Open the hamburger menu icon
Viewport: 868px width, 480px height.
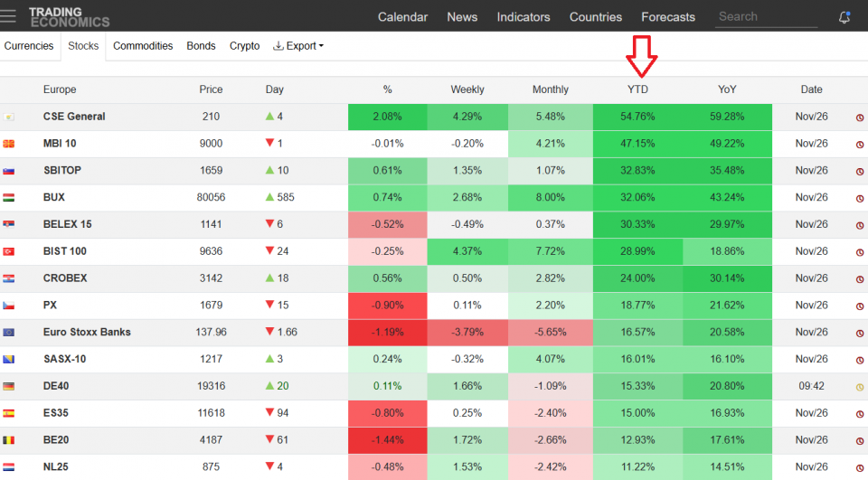point(8,16)
